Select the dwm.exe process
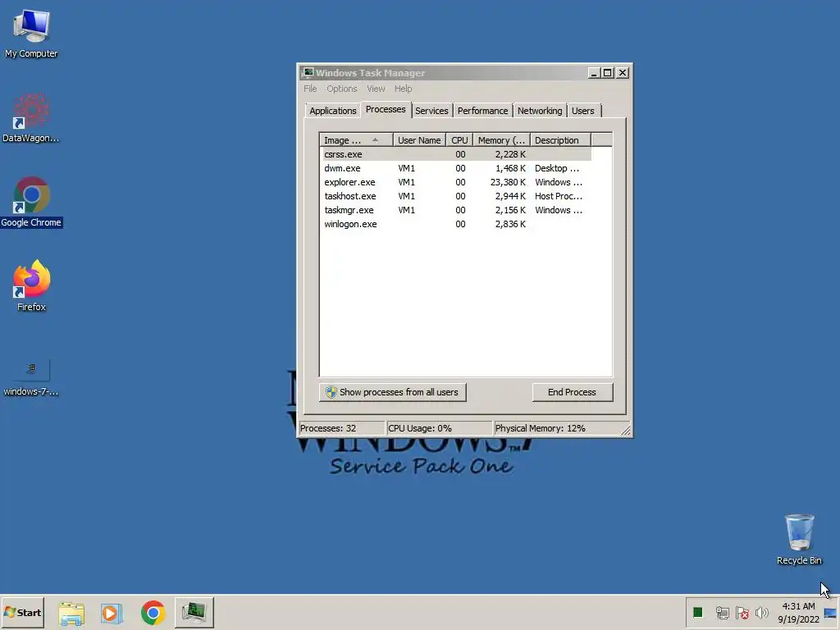 (x=456, y=168)
